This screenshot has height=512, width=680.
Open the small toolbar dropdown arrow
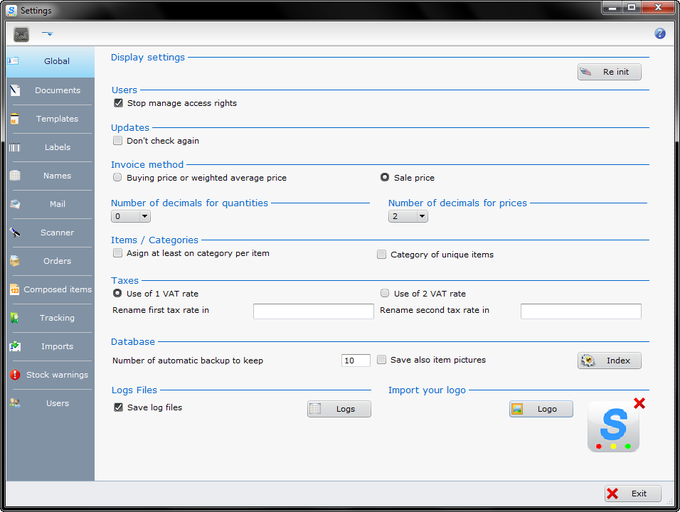click(48, 33)
